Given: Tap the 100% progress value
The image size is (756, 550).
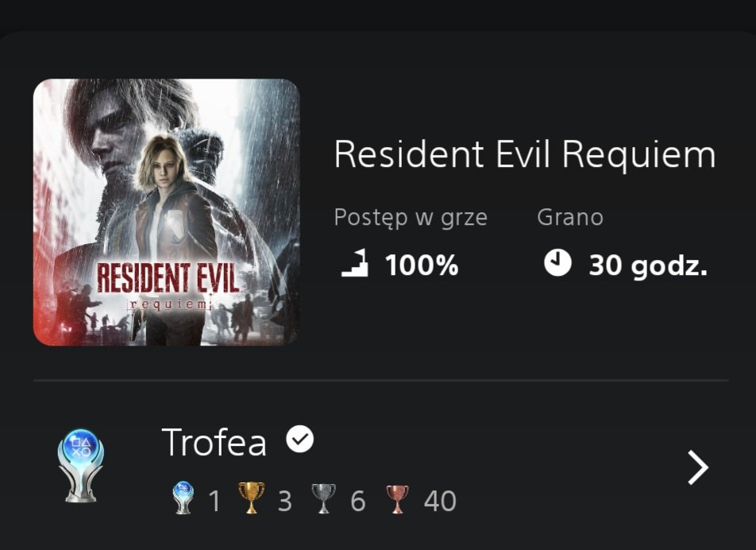Looking at the screenshot, I should (421, 265).
